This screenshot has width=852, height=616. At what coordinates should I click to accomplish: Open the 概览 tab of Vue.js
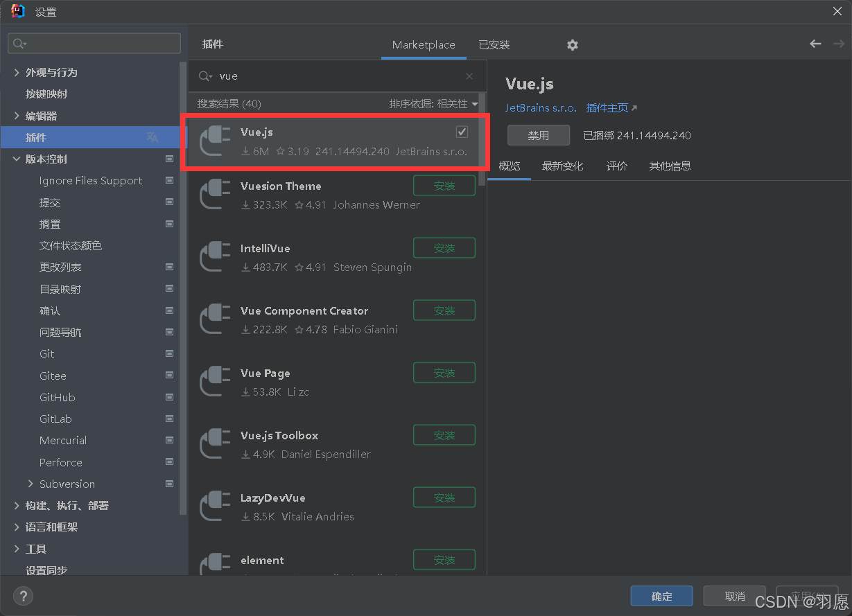[x=509, y=166]
